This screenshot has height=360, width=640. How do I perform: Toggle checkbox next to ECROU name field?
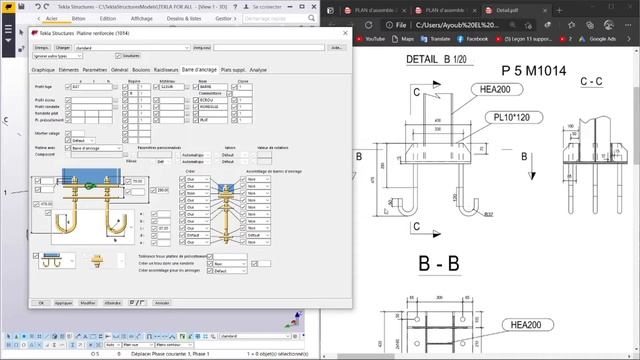tap(195, 100)
